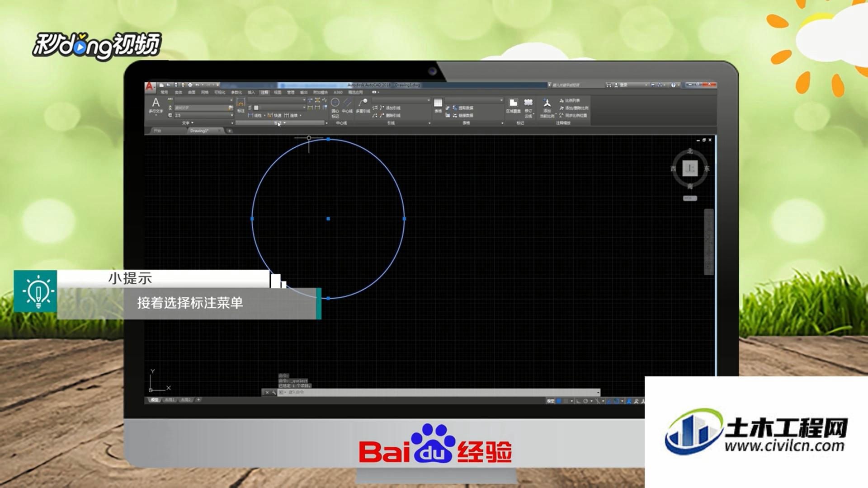Click the Sign In (登录) button
Viewport: 868px width, 488px height.
[x=623, y=85]
